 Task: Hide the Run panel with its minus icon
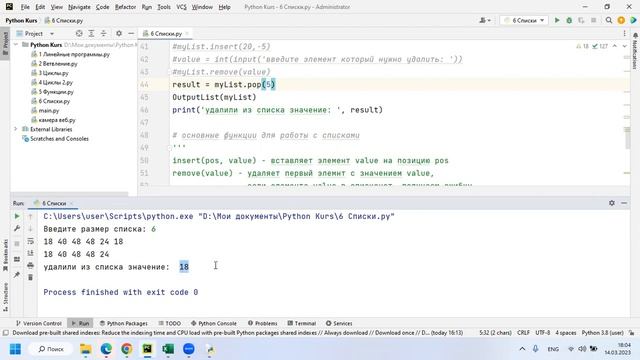[x=624, y=203]
